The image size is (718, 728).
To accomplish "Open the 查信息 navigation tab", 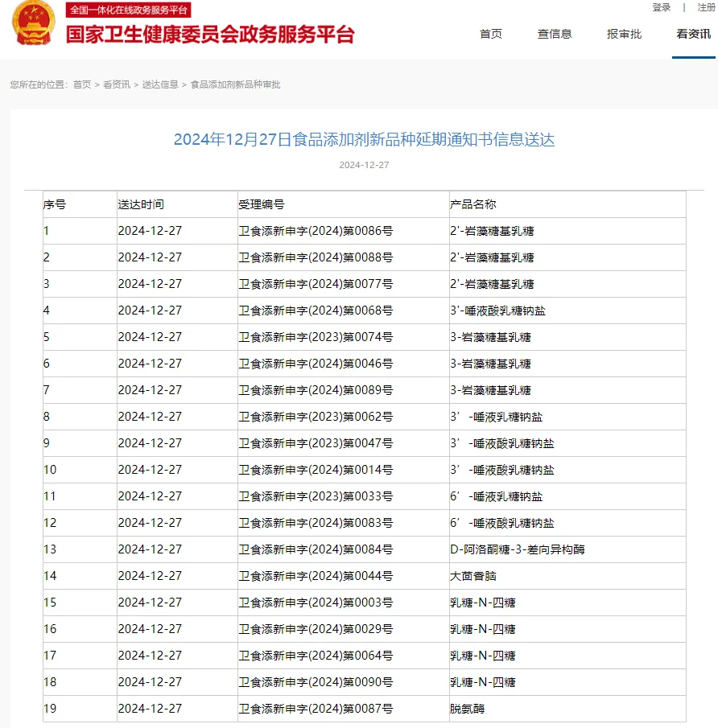I will coord(555,34).
